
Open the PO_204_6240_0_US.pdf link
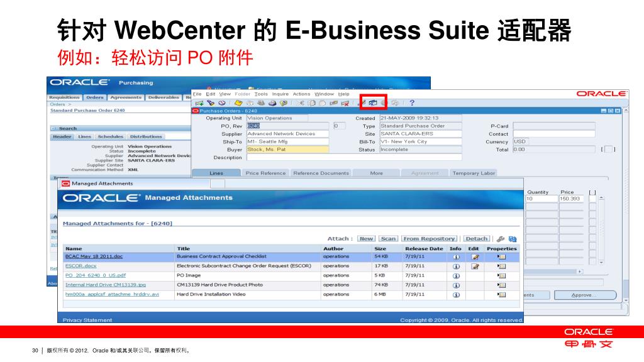click(x=96, y=275)
